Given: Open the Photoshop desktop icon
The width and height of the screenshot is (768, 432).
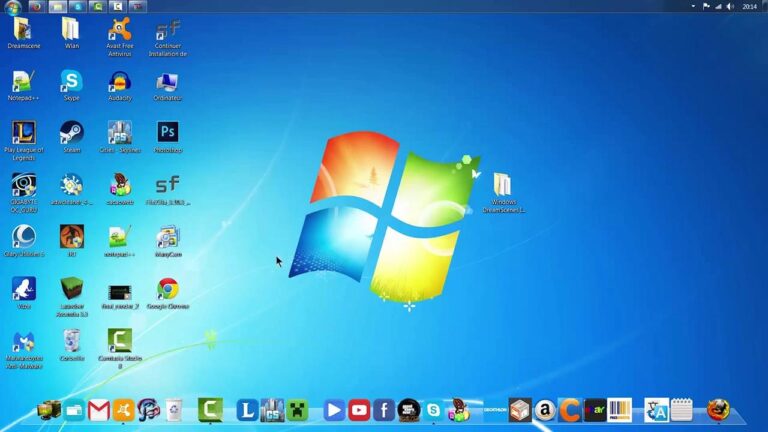Looking at the screenshot, I should pos(168,137).
